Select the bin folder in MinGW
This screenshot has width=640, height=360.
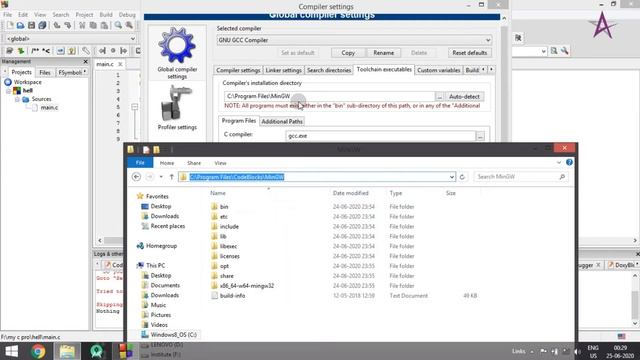[x=224, y=207]
